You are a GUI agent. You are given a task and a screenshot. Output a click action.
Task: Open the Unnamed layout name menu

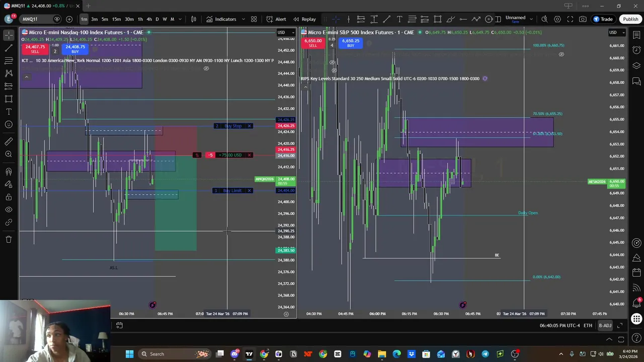click(515, 19)
